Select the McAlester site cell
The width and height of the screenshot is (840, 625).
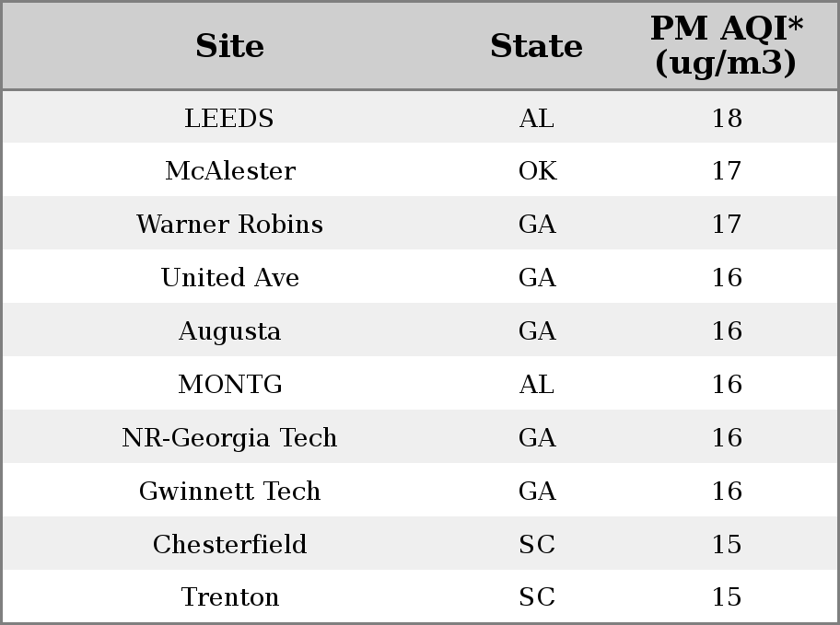pyautogui.click(x=230, y=171)
